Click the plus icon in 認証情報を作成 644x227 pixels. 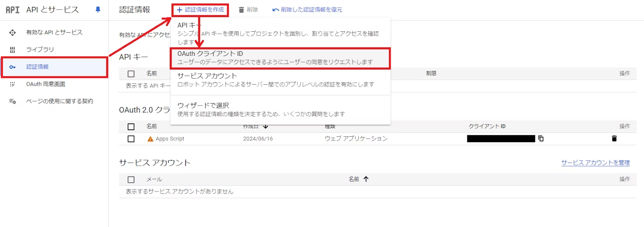179,10
